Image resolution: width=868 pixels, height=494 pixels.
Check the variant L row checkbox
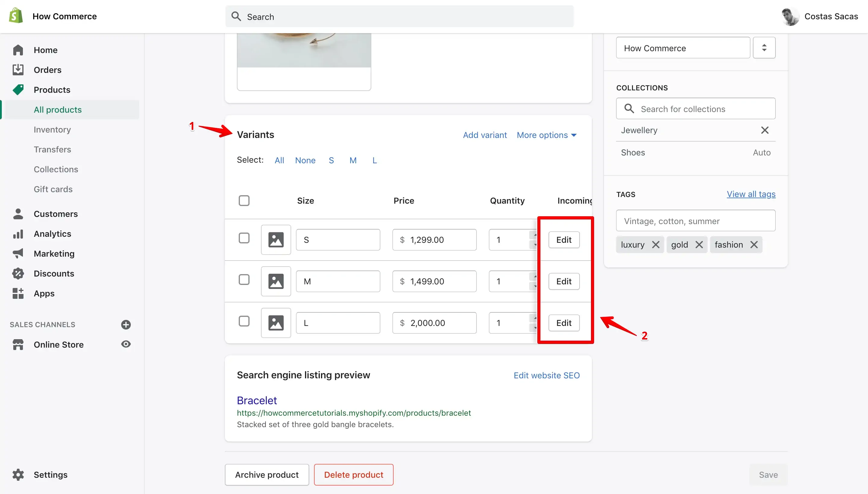(x=244, y=321)
